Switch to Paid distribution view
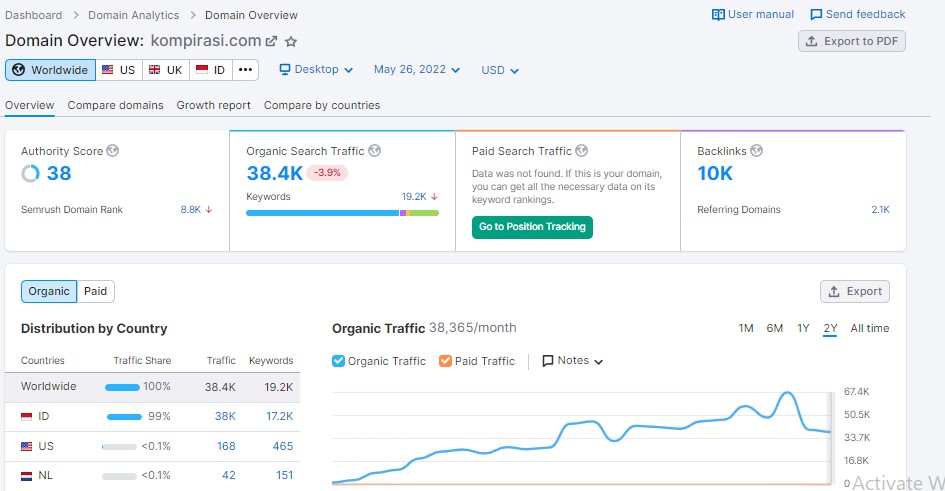This screenshot has width=945, height=491. coord(96,291)
